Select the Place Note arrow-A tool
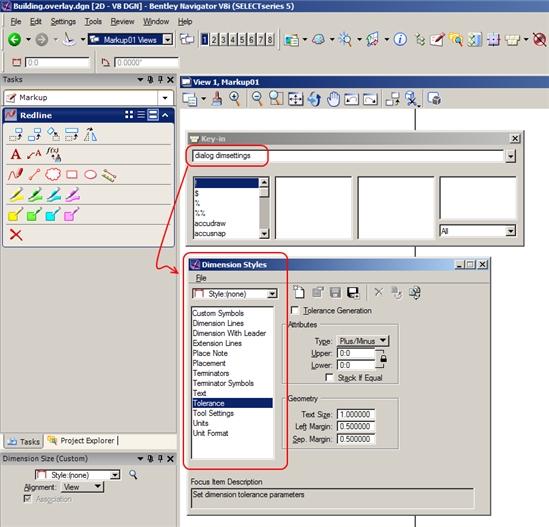This screenshot has width=549, height=527. (34, 154)
